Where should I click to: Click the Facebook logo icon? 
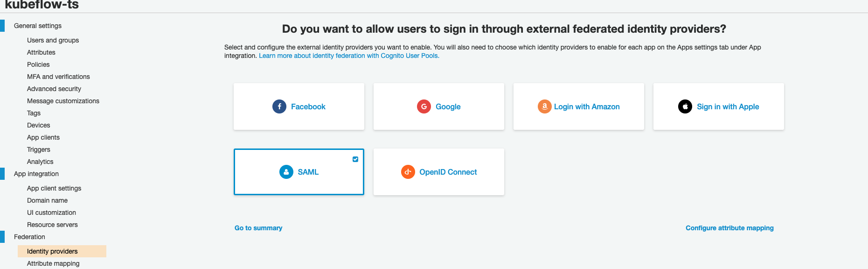coord(279,106)
